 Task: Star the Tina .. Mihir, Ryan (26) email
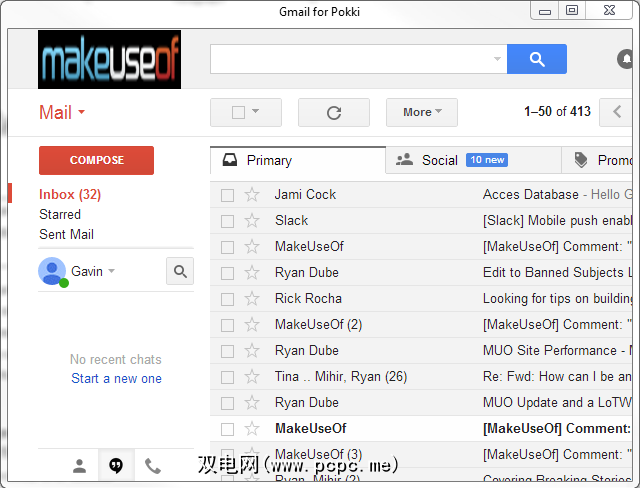(x=252, y=377)
